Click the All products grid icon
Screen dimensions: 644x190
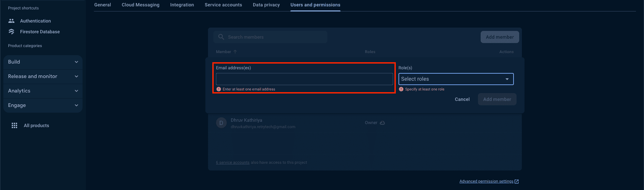(x=14, y=125)
